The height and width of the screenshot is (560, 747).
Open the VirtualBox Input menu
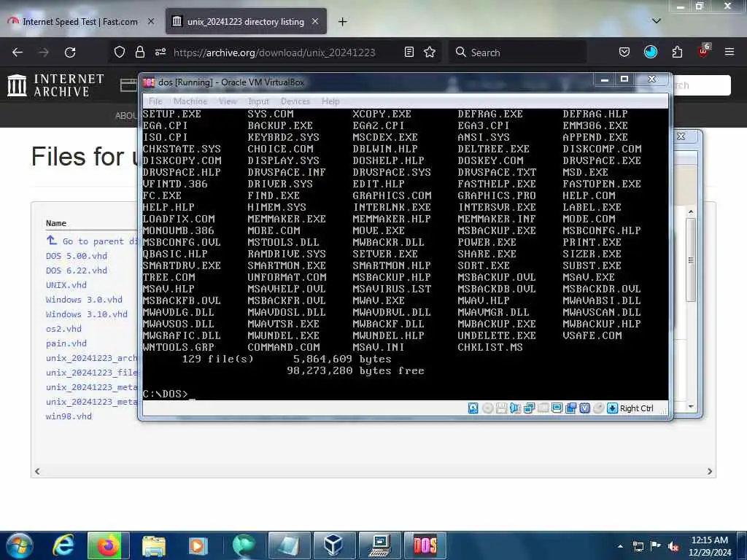click(258, 101)
